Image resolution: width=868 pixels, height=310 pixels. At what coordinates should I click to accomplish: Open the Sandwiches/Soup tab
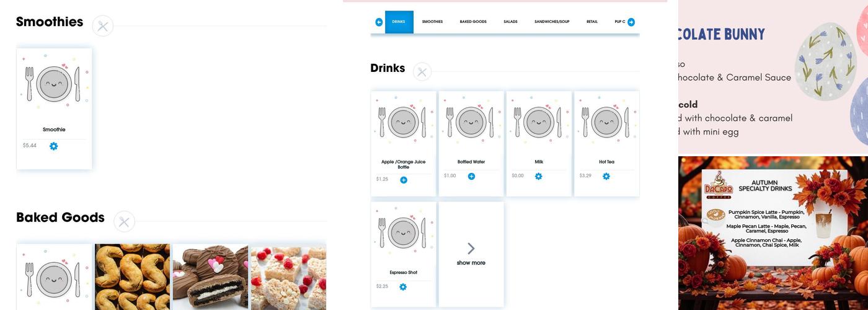pyautogui.click(x=552, y=22)
